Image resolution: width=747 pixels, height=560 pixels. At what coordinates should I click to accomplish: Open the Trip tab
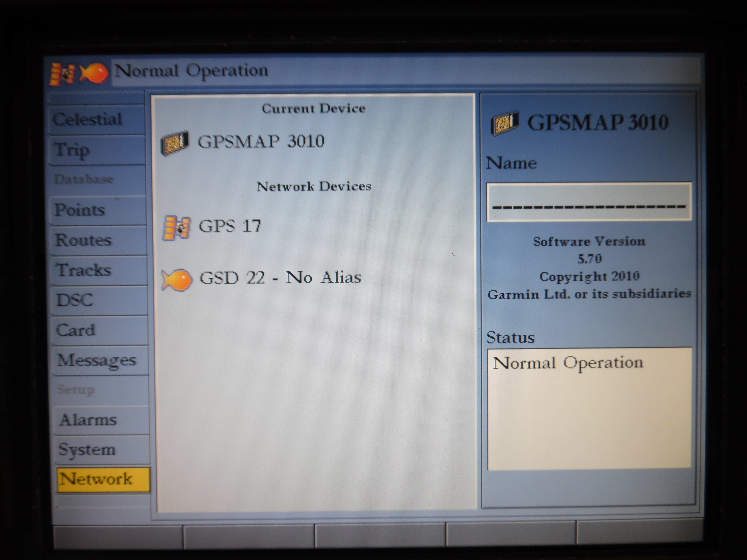tap(97, 150)
